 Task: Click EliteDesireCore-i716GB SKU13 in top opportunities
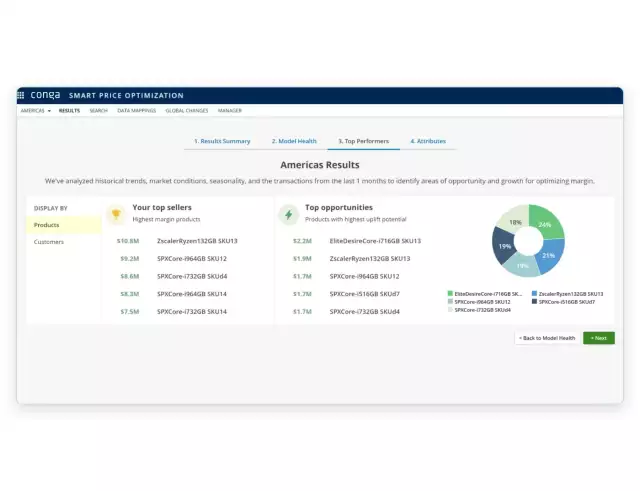pos(375,241)
